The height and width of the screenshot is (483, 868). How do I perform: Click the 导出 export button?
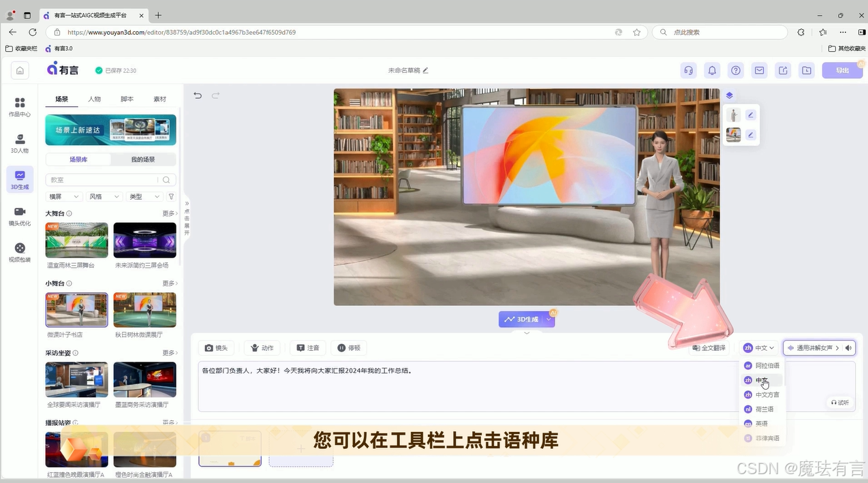click(843, 70)
